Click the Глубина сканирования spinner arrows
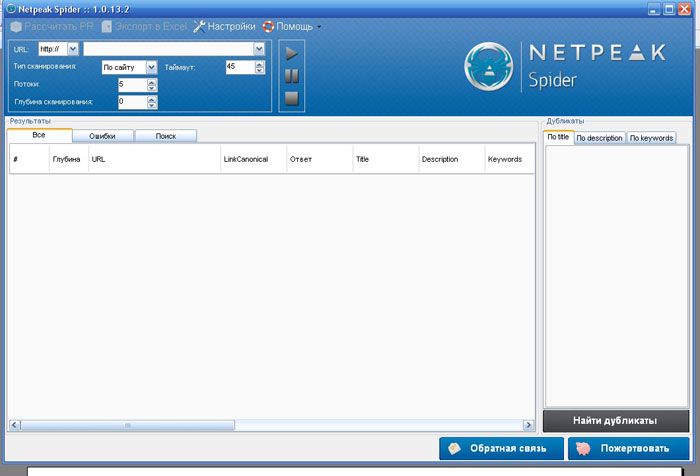This screenshot has height=476, width=700. pyautogui.click(x=152, y=101)
